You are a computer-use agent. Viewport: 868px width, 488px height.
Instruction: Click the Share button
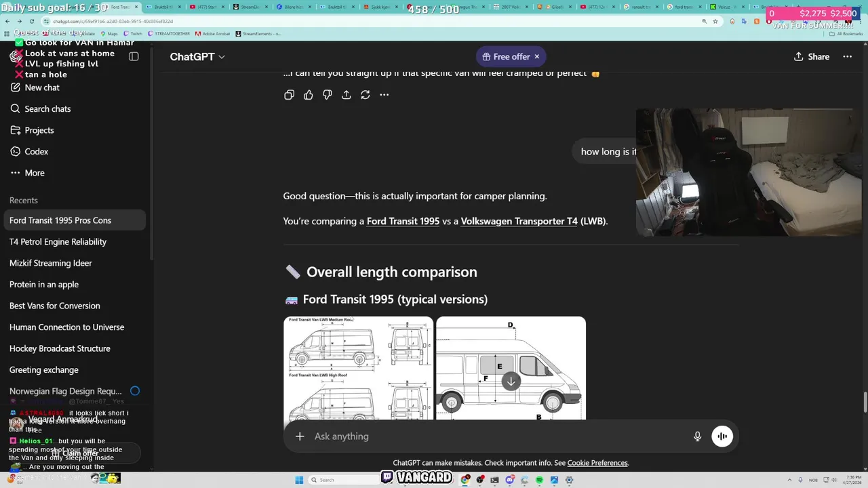[x=811, y=57]
